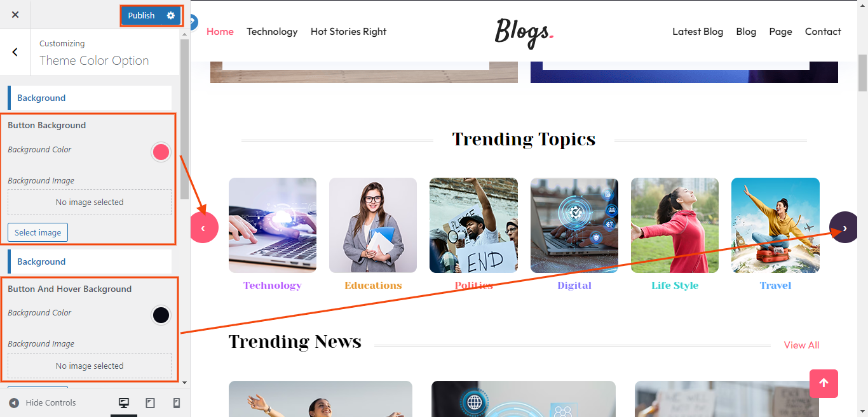
Task: Open the black Hover Background color picker
Action: [x=161, y=315]
